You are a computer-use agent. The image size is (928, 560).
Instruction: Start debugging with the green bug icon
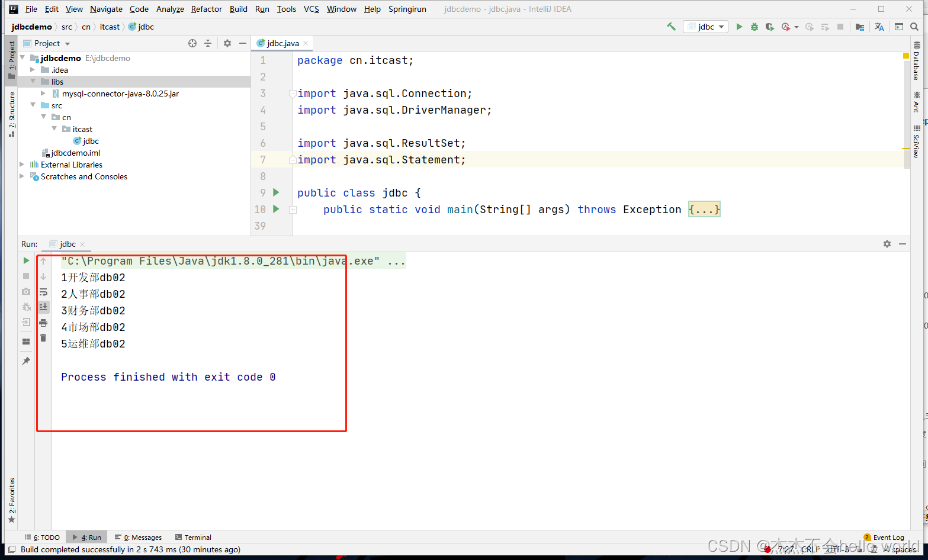[754, 27]
